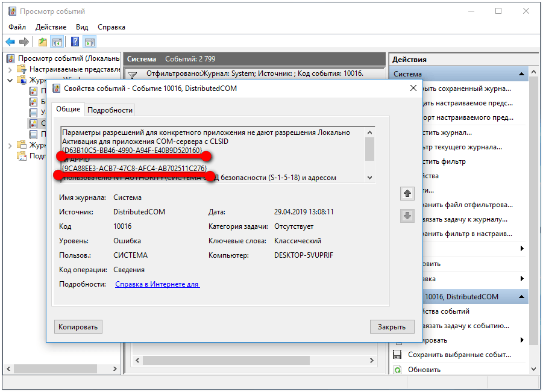Click the Back arrow in the toolbar

pyautogui.click(x=10, y=42)
